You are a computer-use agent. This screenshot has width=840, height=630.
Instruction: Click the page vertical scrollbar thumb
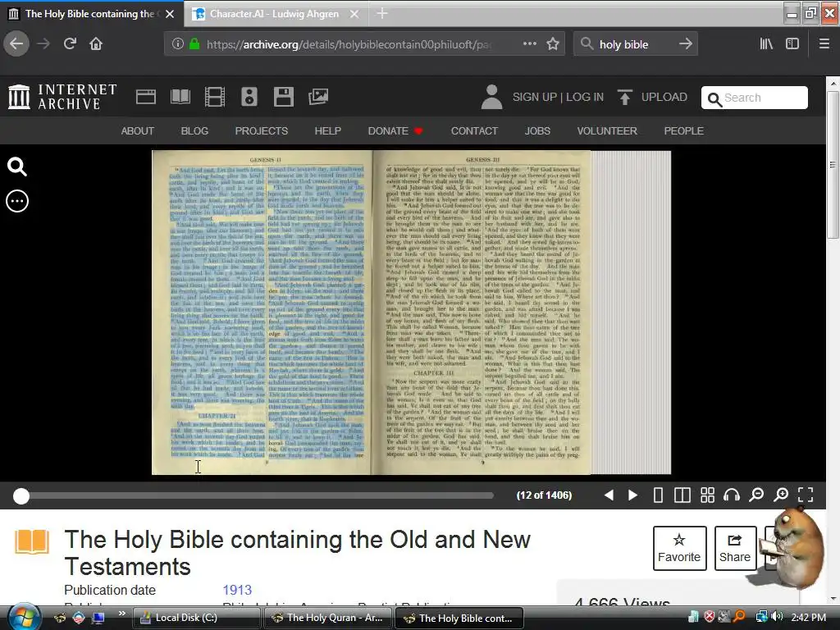(833, 164)
